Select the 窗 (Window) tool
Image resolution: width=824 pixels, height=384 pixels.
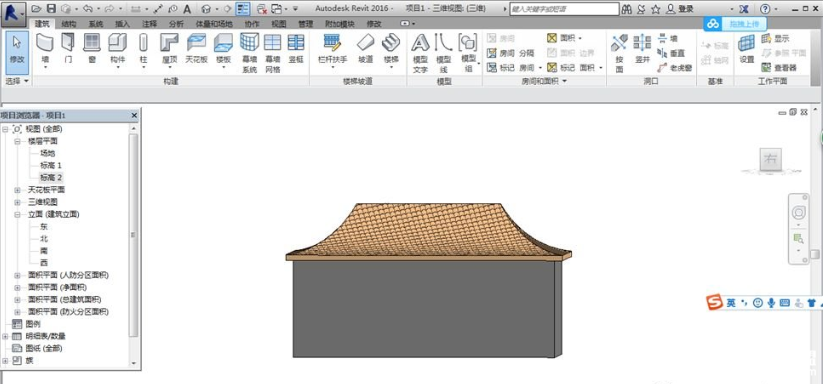click(92, 49)
